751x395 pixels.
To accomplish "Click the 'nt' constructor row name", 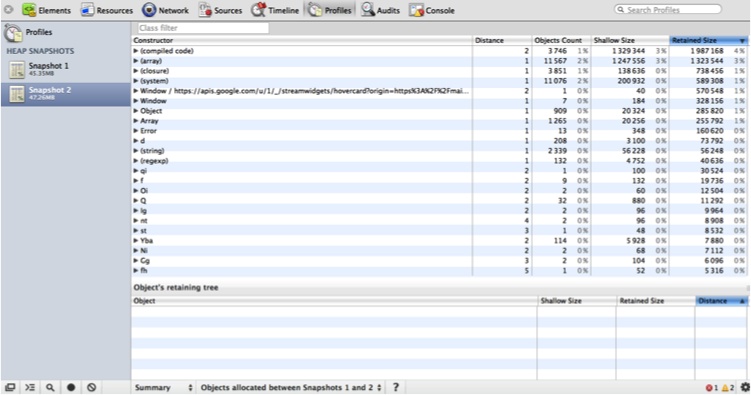I will click(x=144, y=221).
